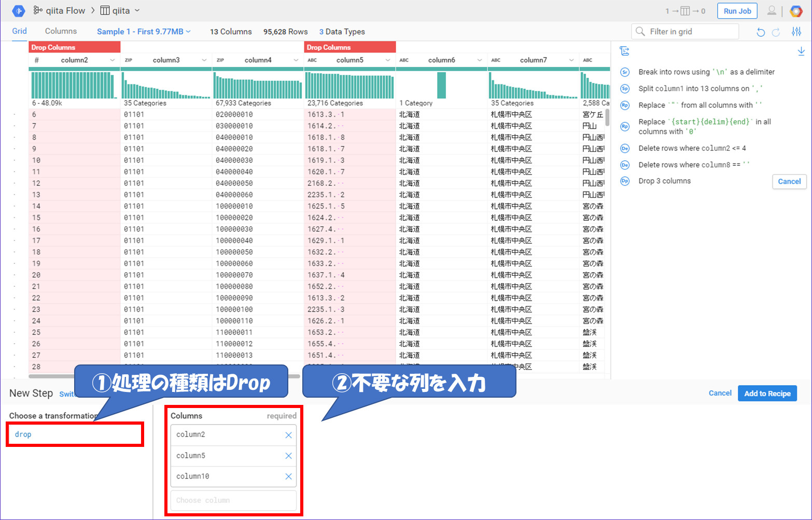Open the user account profile icon
The height and width of the screenshot is (520, 812).
772,11
